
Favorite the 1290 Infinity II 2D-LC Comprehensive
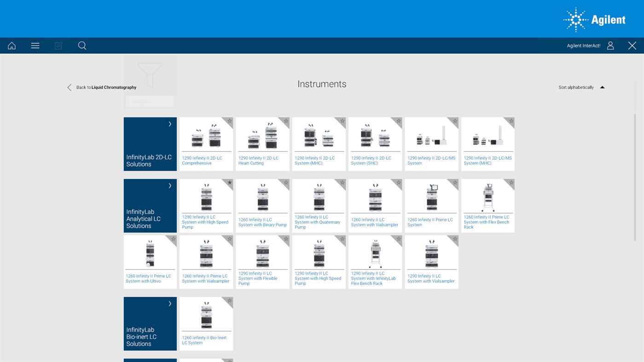click(x=229, y=121)
